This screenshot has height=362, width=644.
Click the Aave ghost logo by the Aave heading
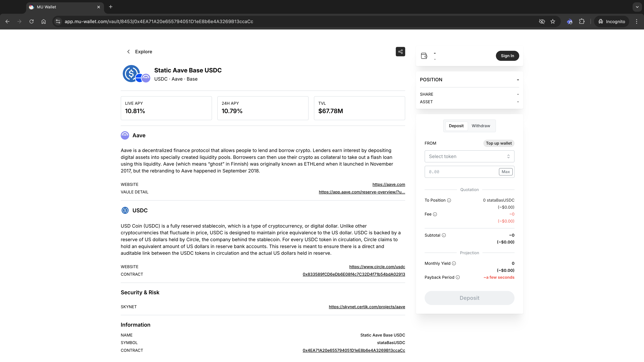click(125, 135)
